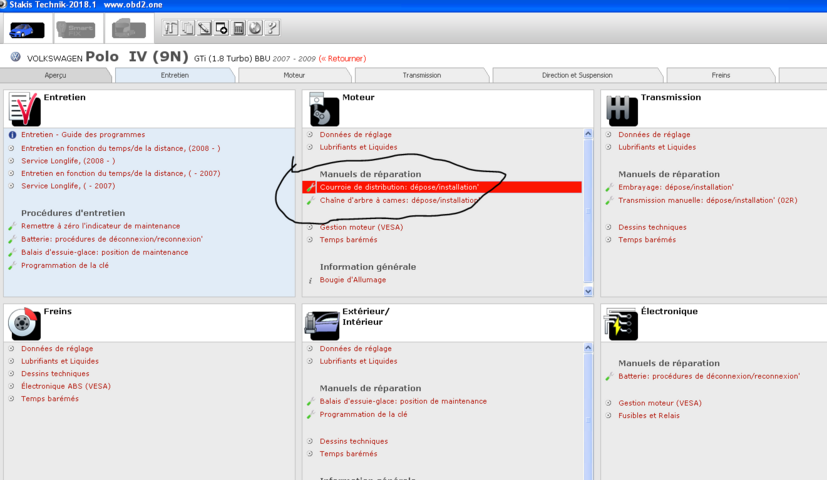Click the Moteur piston panel icon
The image size is (827, 480).
click(x=324, y=109)
